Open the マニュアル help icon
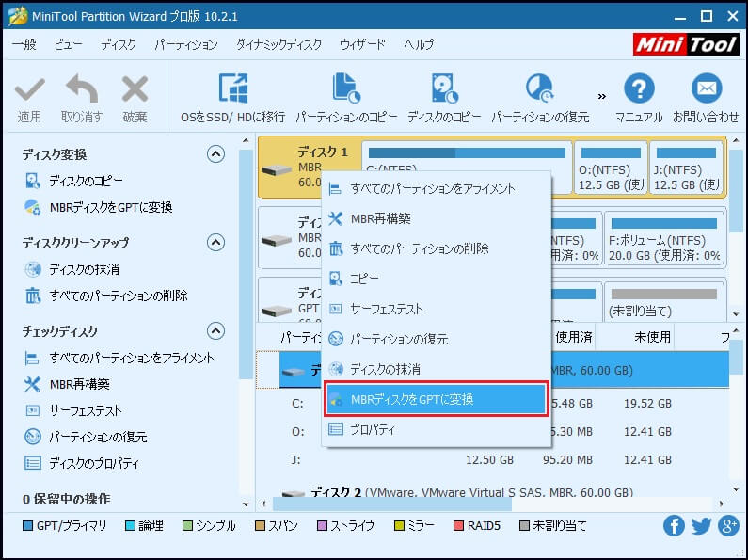 pos(639,88)
